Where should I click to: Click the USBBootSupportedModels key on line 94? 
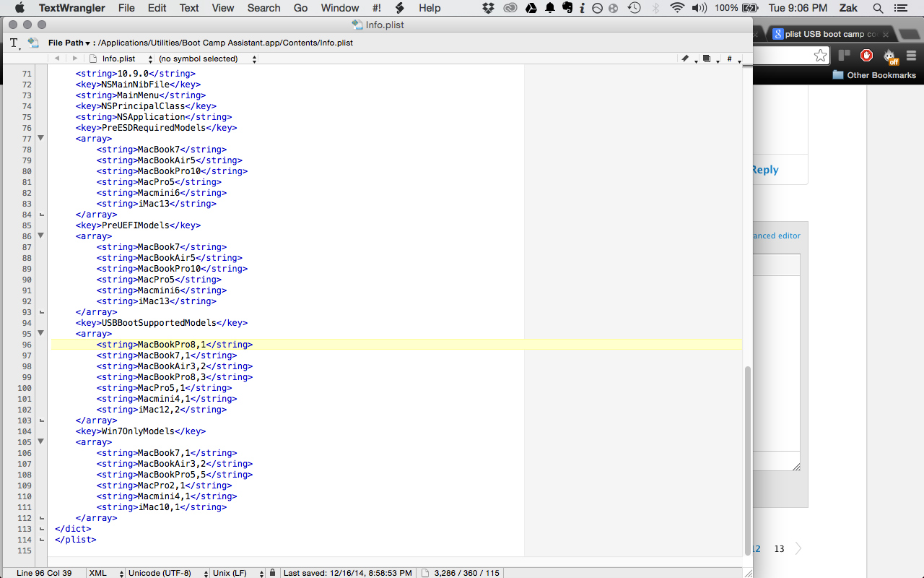(x=162, y=323)
